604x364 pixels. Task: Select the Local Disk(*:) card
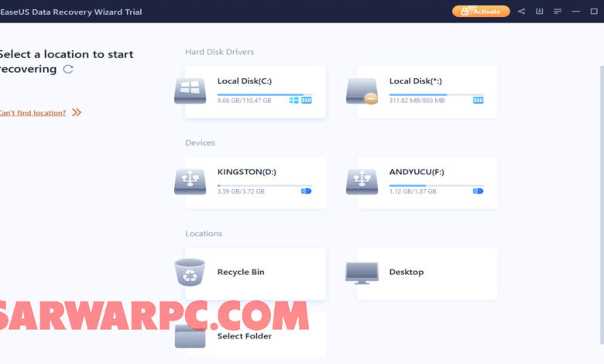(427, 91)
